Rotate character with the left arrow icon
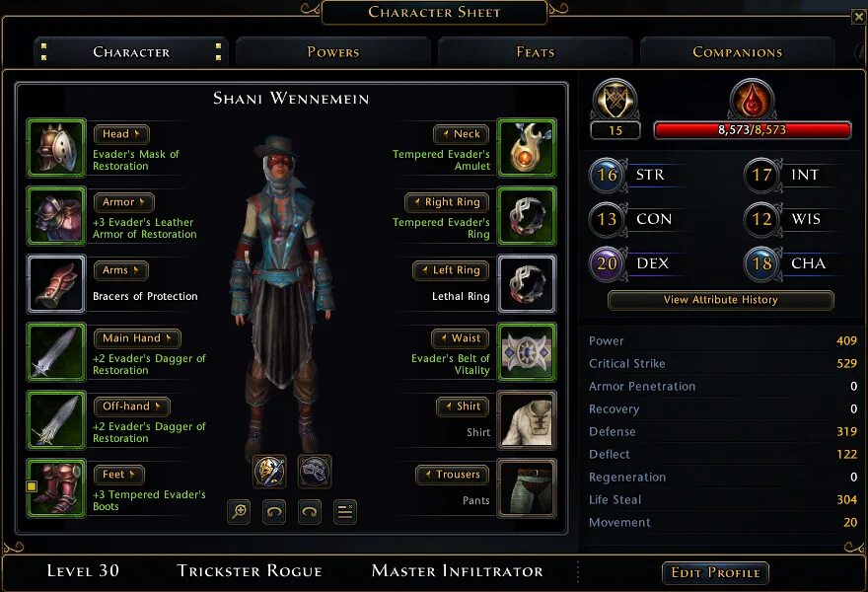 click(x=274, y=512)
